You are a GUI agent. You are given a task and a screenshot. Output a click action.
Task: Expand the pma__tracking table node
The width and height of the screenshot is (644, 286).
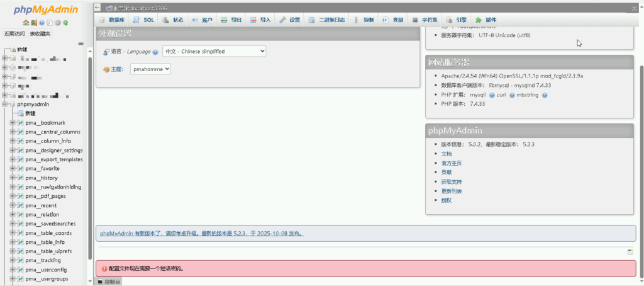(13, 260)
